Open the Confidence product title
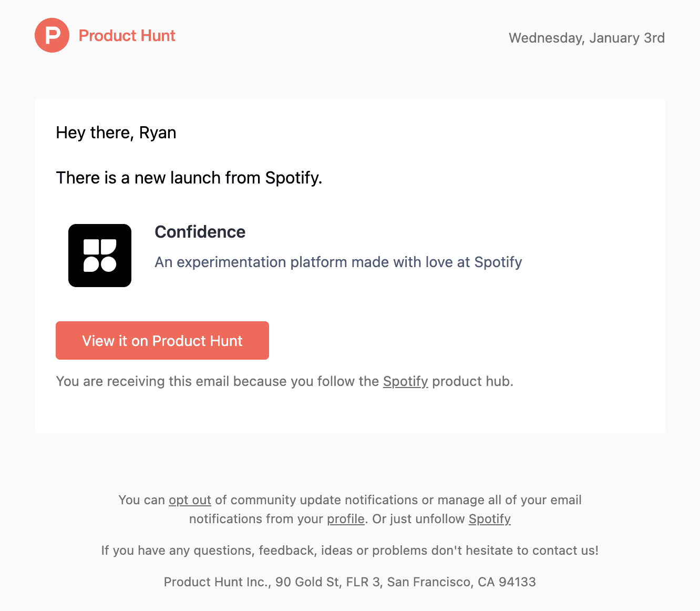 click(x=200, y=232)
